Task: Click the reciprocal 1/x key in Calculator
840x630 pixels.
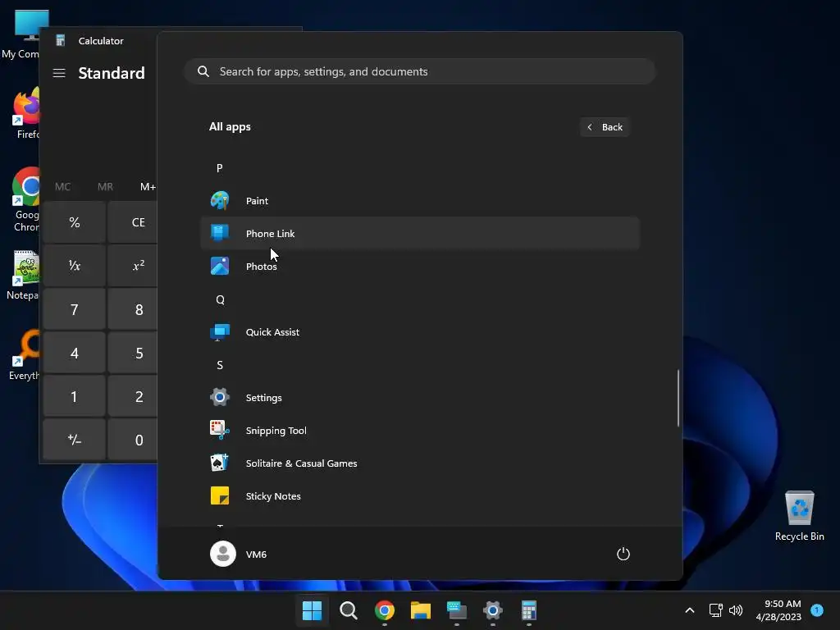Action: click(x=75, y=266)
